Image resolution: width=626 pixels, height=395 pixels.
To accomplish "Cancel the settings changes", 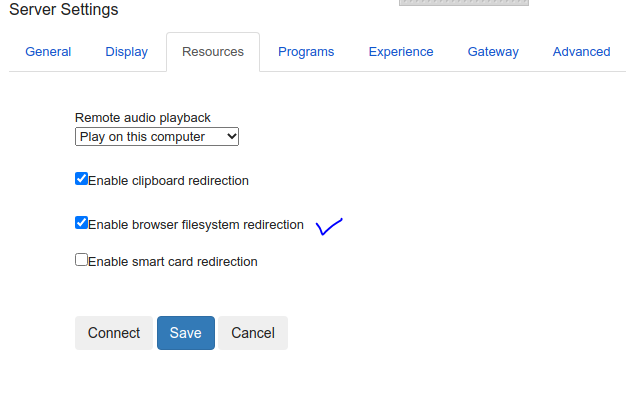I will tap(253, 333).
